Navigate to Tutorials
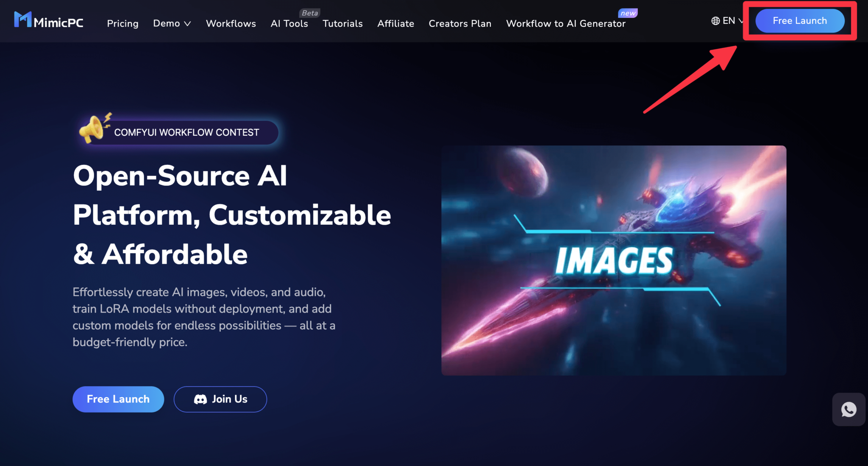 342,23
